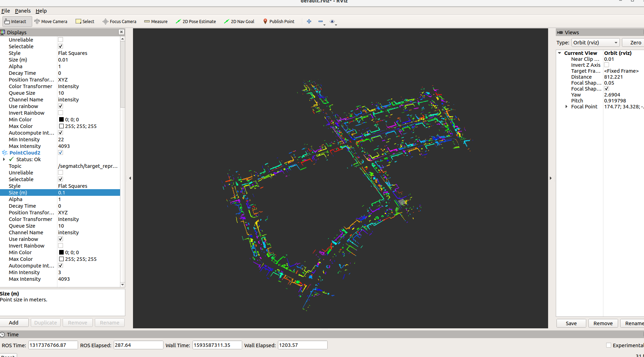The width and height of the screenshot is (644, 357).
Task: Select the Interact tool
Action: tap(15, 21)
